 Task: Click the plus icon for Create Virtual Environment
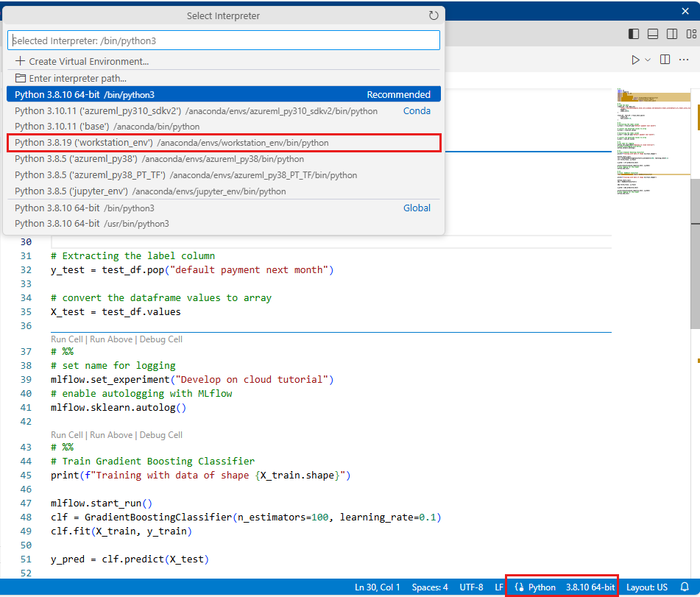(20, 62)
